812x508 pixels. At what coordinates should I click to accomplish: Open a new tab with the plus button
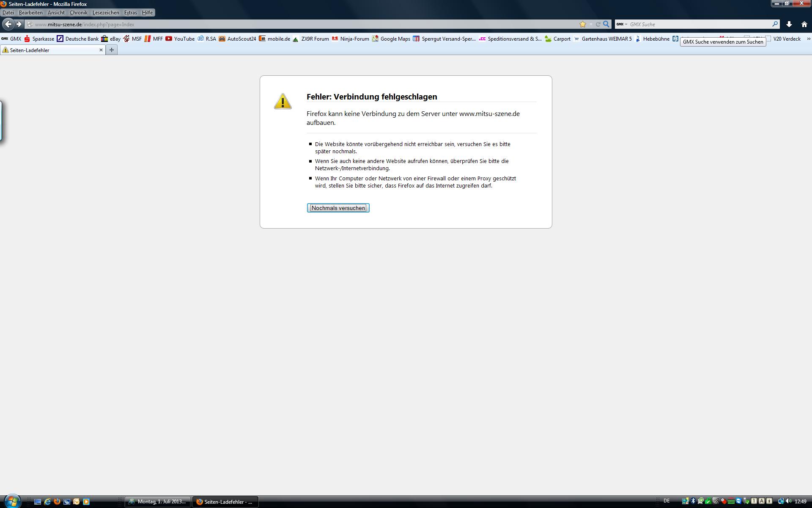coord(112,50)
